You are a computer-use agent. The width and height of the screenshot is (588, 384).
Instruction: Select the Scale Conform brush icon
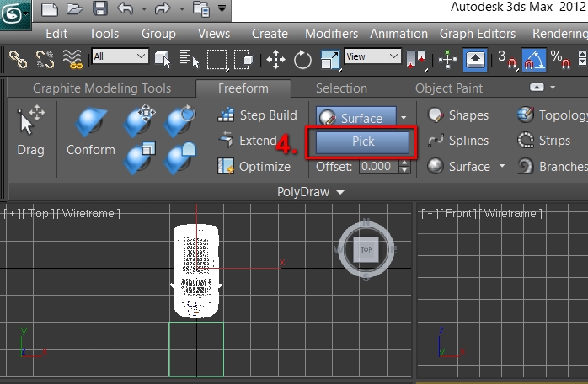140,157
